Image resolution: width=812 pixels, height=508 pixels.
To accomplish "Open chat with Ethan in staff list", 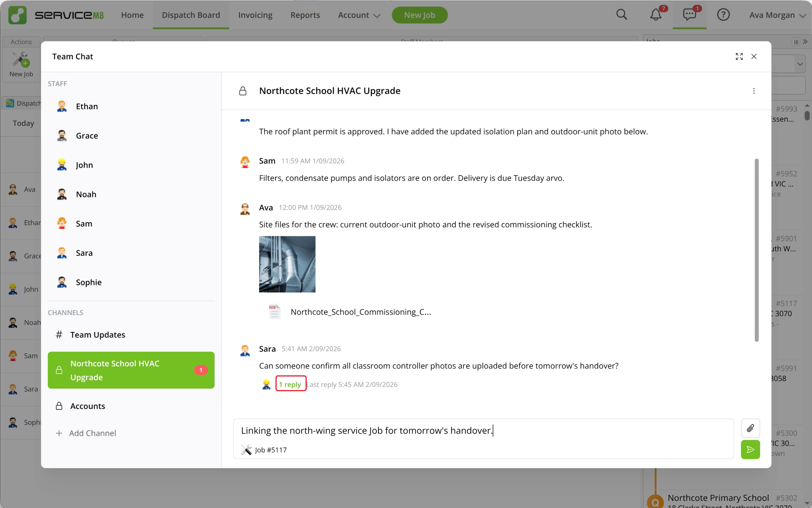I will point(131,106).
